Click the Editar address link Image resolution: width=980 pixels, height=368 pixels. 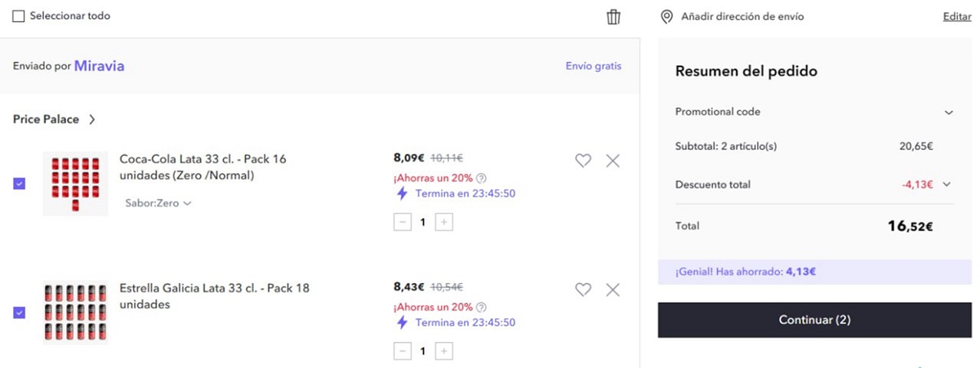[956, 16]
